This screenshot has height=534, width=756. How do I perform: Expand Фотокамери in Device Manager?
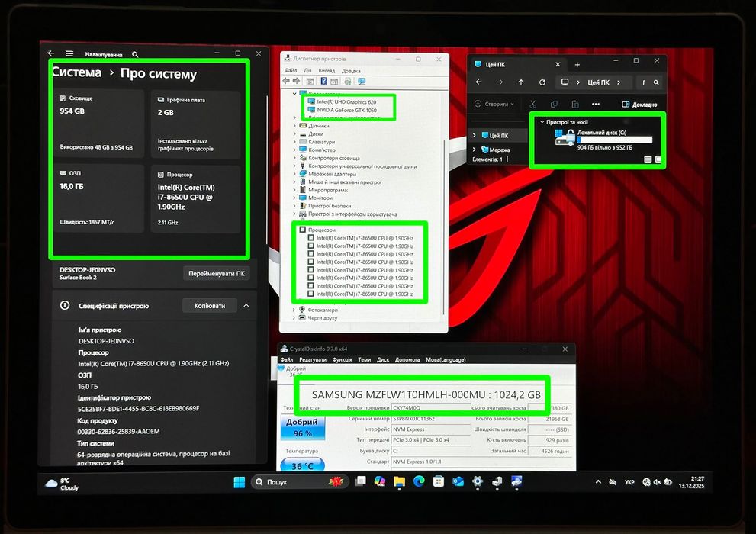point(294,310)
